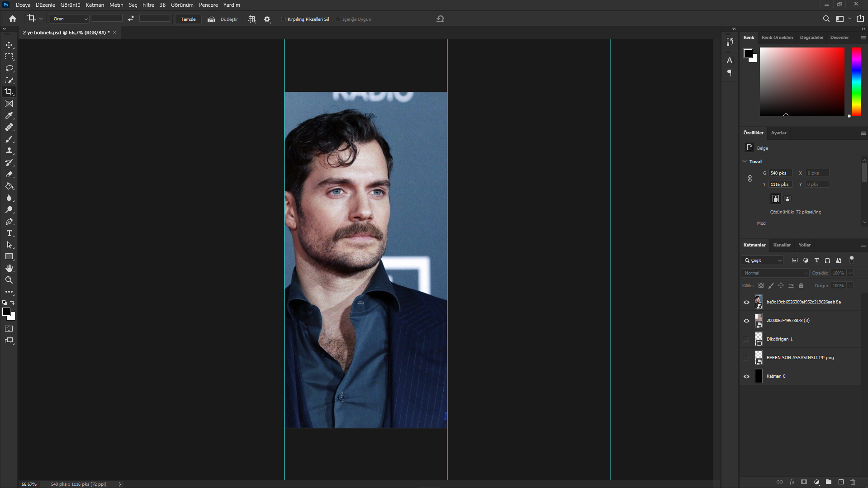Select the Clone Stamp tool
The image size is (868, 488).
pyautogui.click(x=9, y=151)
